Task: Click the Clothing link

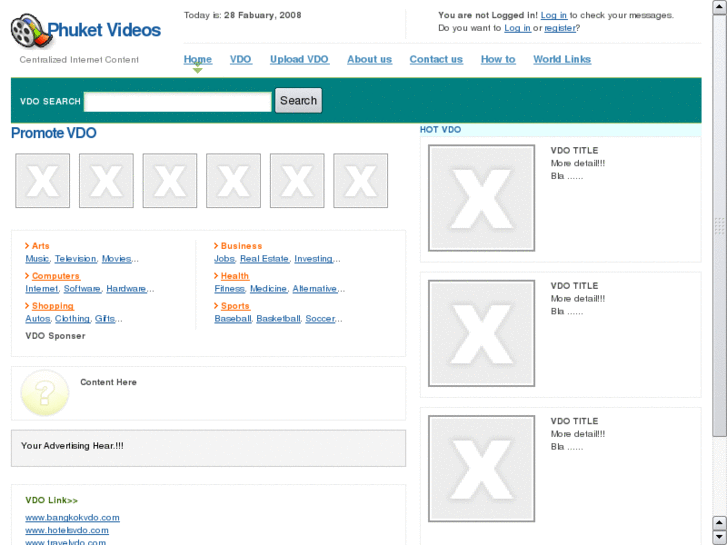Action: coord(72,319)
